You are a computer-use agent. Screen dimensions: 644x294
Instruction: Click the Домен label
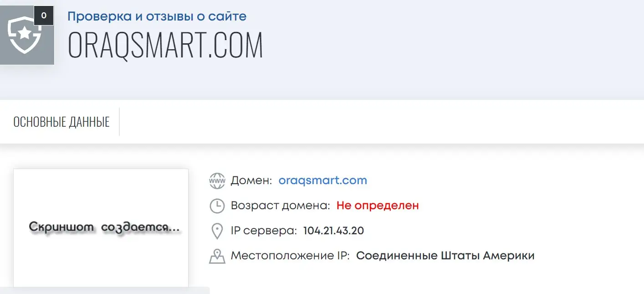251,181
